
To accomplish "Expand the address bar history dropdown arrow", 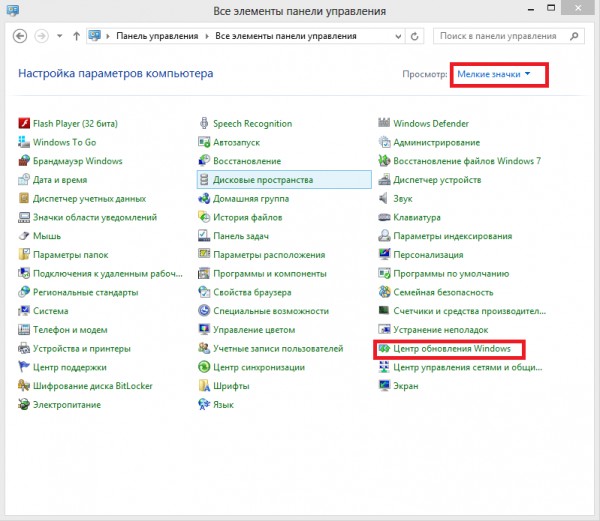I will point(398,36).
